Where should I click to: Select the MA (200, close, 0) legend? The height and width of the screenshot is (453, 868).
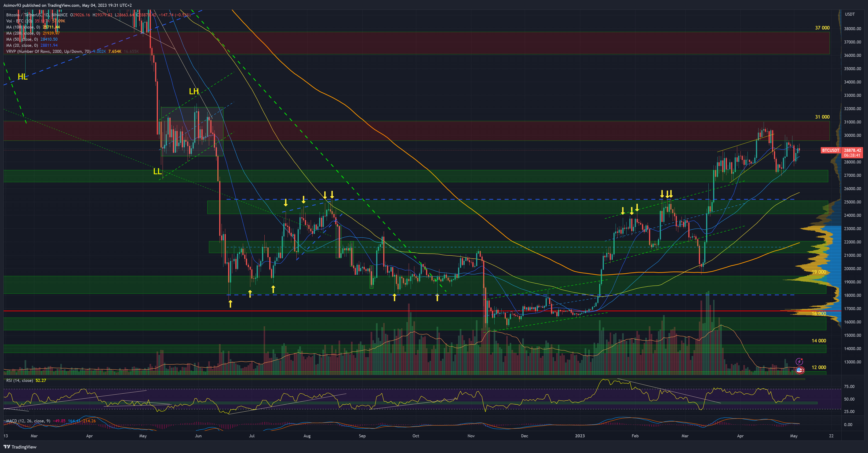tap(23, 33)
